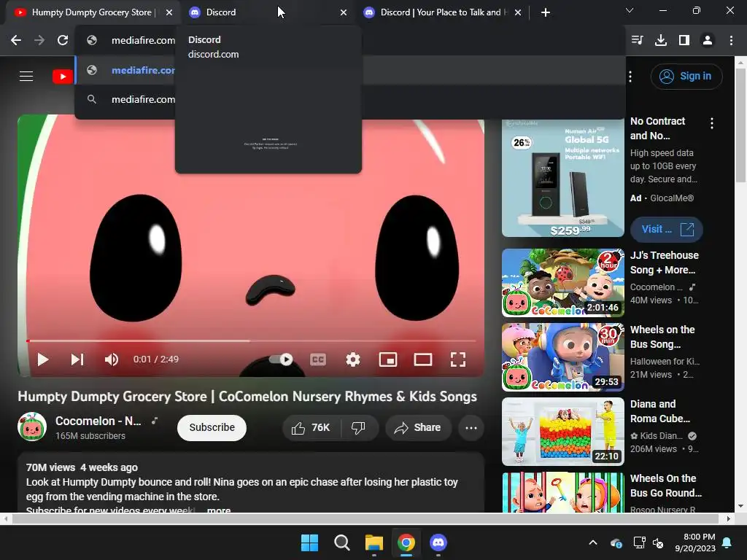Open a new tab with plus button
Image resolution: width=747 pixels, height=560 pixels.
546,12
